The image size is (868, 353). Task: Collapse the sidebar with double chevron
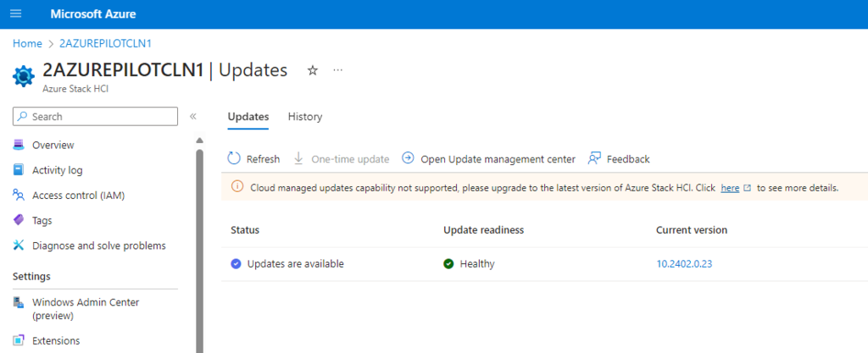(x=193, y=117)
